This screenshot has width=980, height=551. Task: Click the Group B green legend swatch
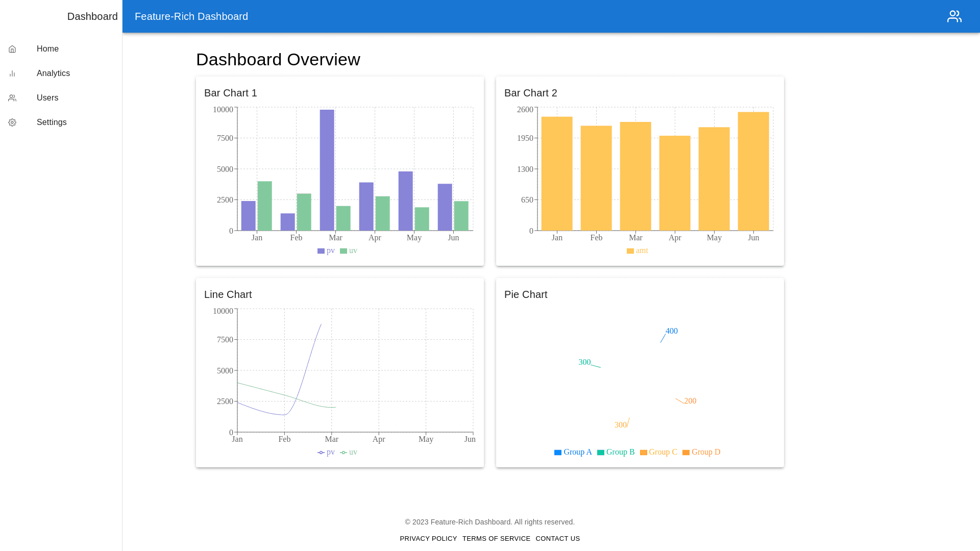(601, 453)
